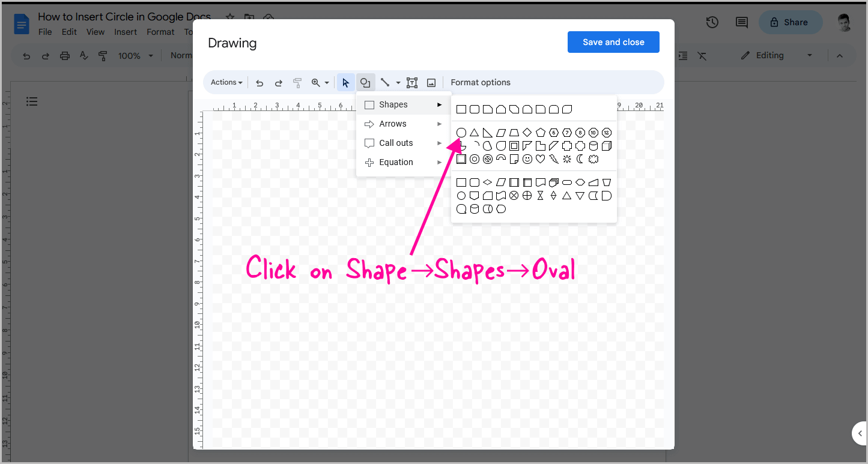The image size is (868, 464).
Task: Open the Editing mode dropdown
Action: click(777, 55)
